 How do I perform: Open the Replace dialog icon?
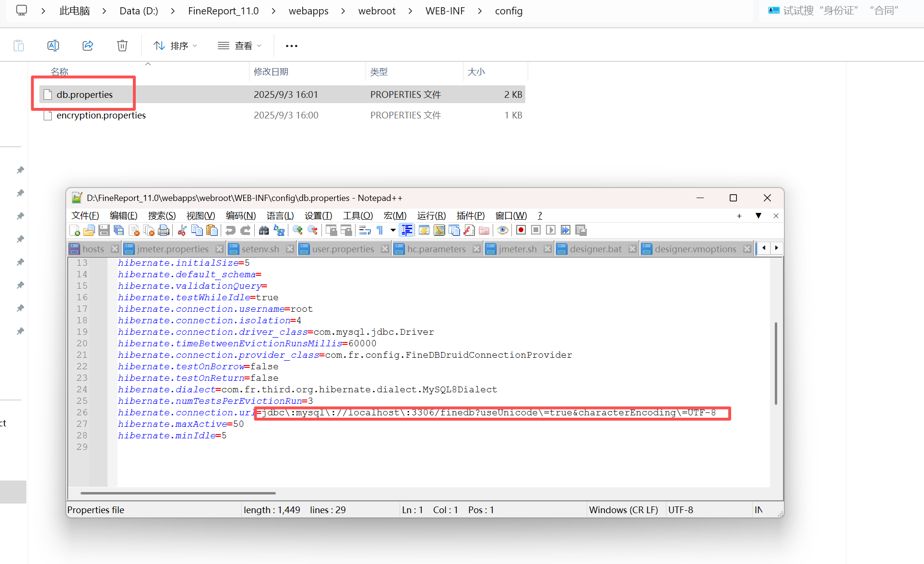(x=279, y=230)
